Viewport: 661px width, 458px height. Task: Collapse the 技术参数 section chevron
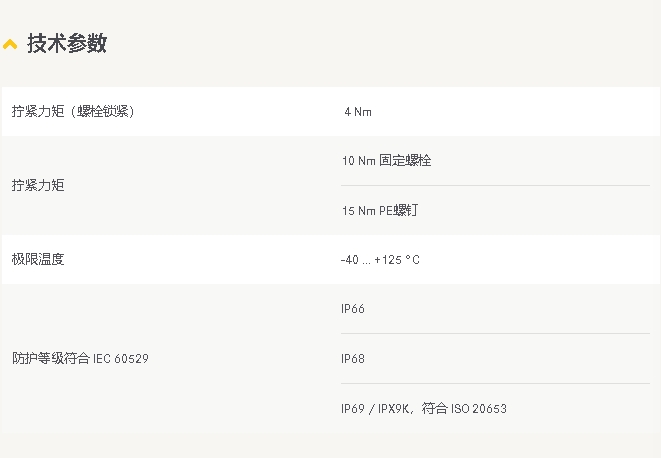[10, 44]
